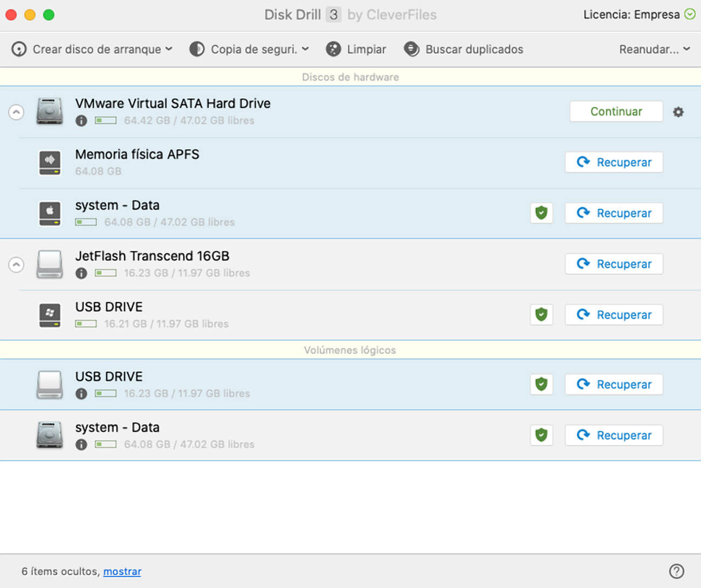Viewport: 701px width, 588px height.
Task: Click the Buscar duplicados icon
Action: point(411,49)
